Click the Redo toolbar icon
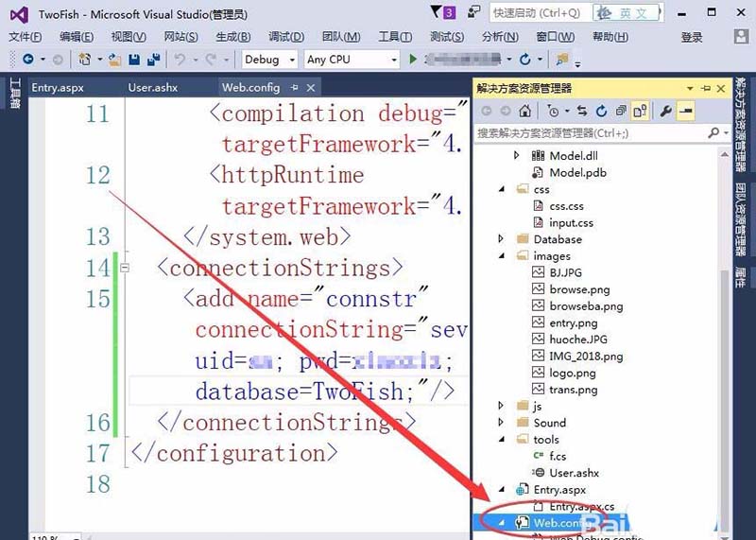756x540 pixels. pyautogui.click(x=211, y=60)
